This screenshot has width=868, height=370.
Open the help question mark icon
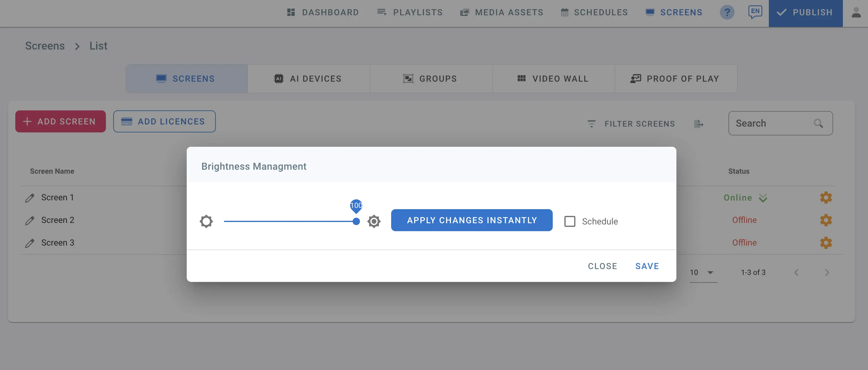coord(727,13)
